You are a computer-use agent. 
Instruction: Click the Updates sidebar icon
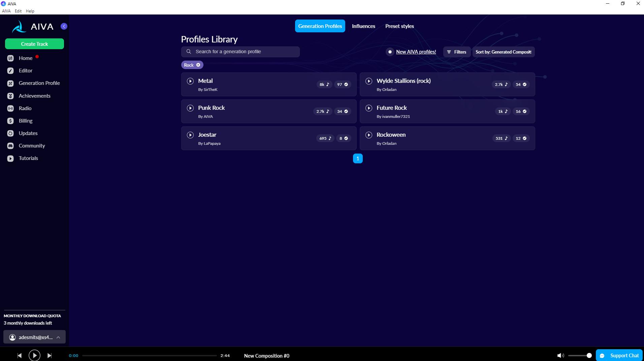click(x=10, y=133)
